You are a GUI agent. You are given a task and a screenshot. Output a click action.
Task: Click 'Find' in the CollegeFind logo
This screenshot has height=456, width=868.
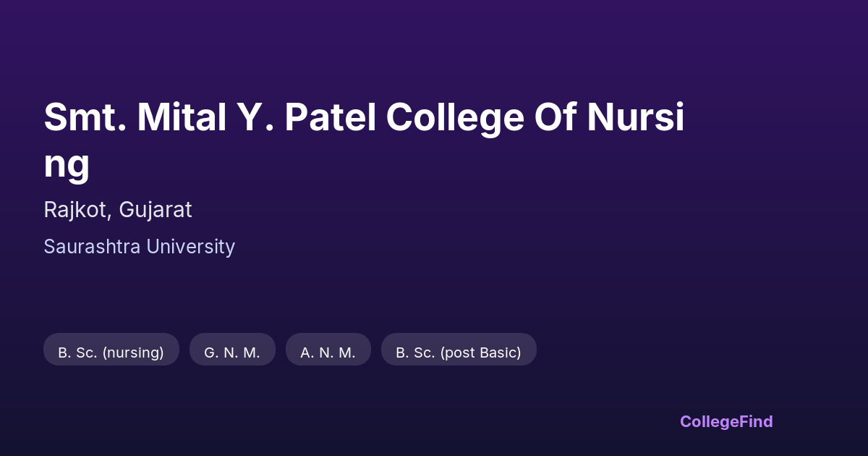pyautogui.click(x=756, y=421)
